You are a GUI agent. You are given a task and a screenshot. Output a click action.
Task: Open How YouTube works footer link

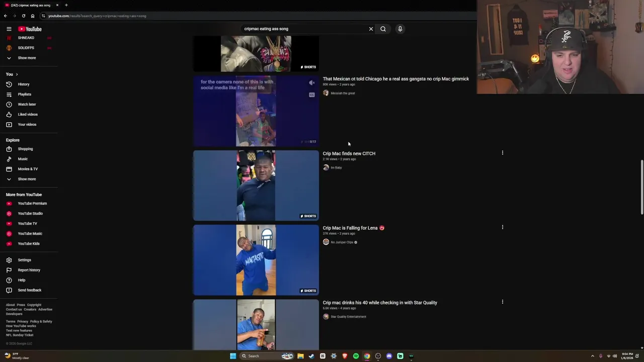tap(21, 326)
